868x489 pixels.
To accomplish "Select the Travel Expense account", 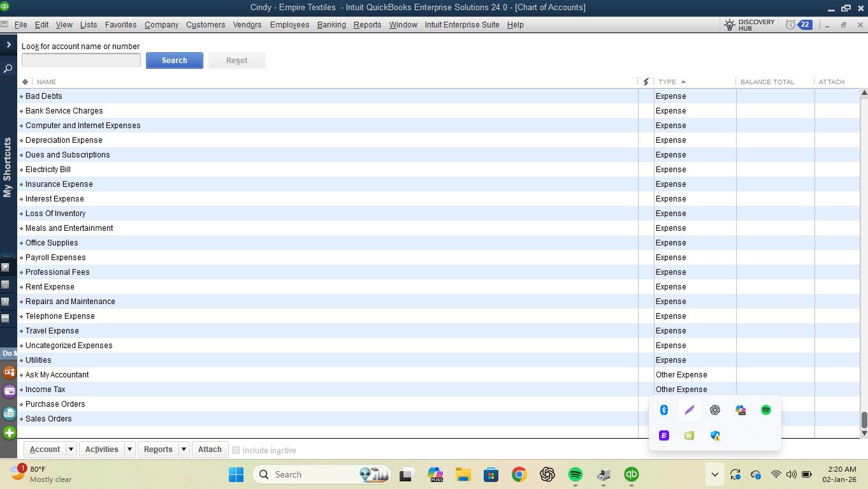I will [438, 331].
